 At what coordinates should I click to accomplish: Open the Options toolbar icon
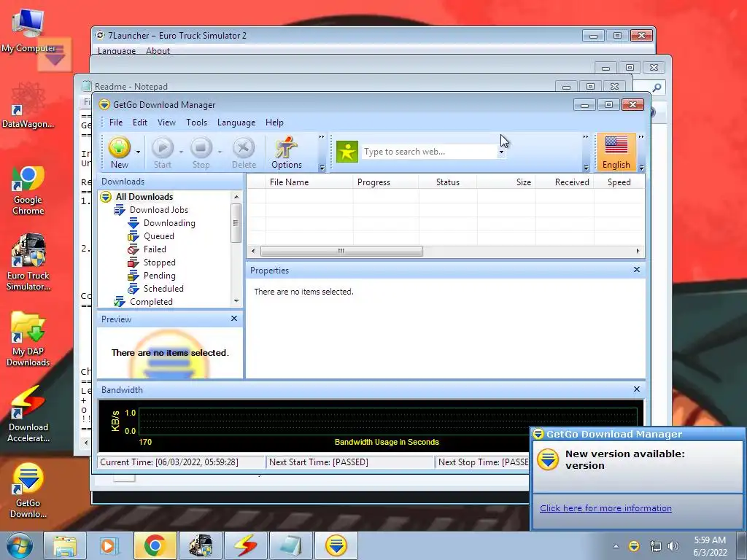286,152
